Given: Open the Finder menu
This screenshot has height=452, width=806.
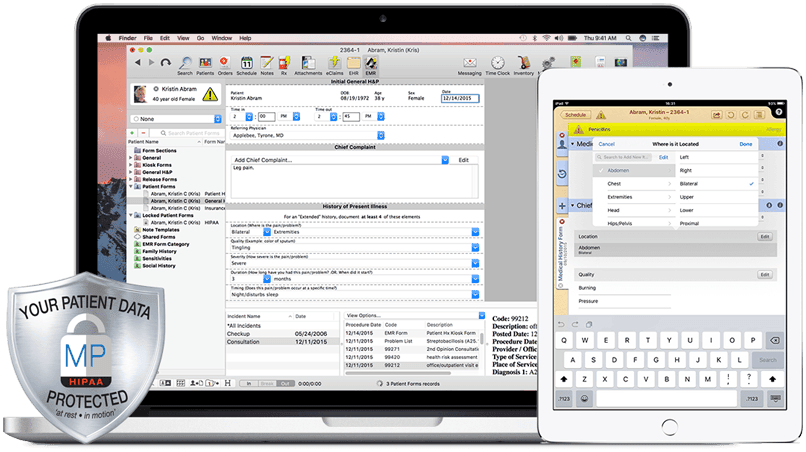Looking at the screenshot, I should pyautogui.click(x=127, y=38).
